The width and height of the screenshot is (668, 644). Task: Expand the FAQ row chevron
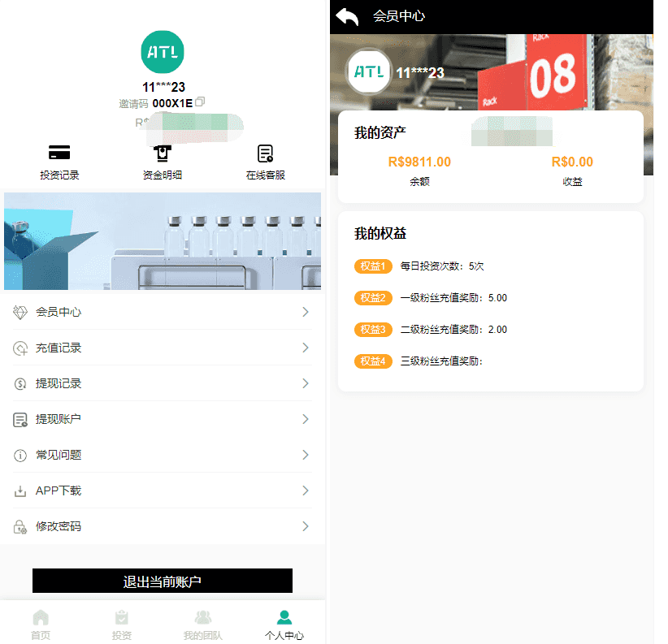tap(306, 455)
